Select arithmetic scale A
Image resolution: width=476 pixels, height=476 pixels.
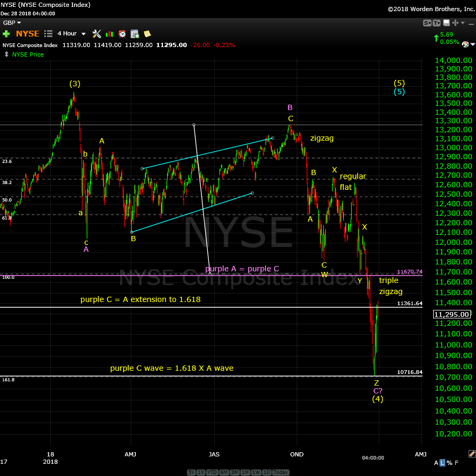point(436,463)
